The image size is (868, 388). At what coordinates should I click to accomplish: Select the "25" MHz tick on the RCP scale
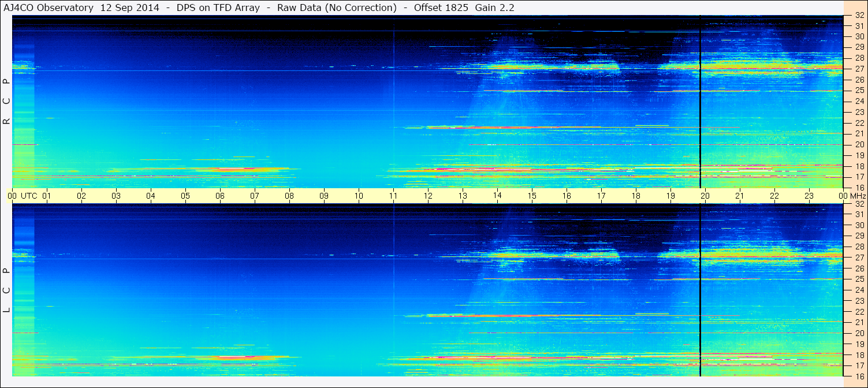(x=859, y=90)
